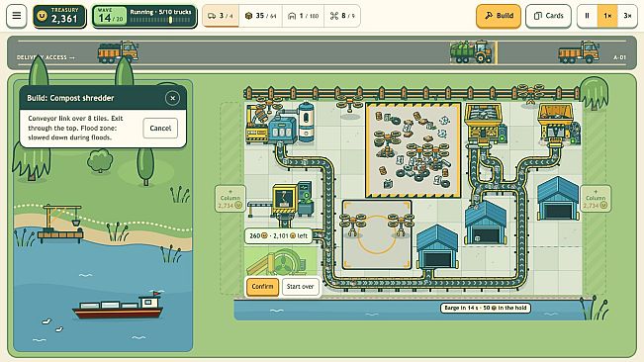Click the 'DELIVERY ACCESS' road label

[46, 57]
